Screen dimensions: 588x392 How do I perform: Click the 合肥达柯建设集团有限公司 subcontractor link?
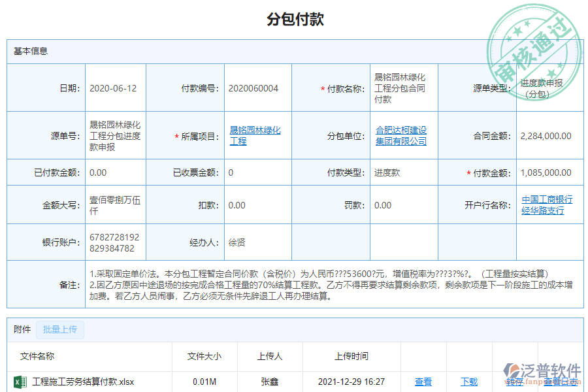coord(399,135)
